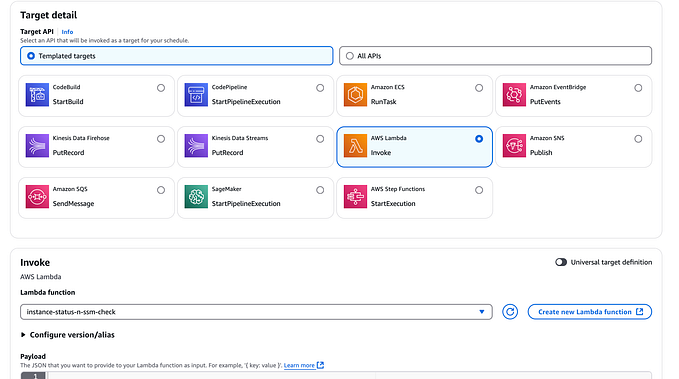Choose Kinesis Data Firehose PutRecord radio

click(x=161, y=139)
